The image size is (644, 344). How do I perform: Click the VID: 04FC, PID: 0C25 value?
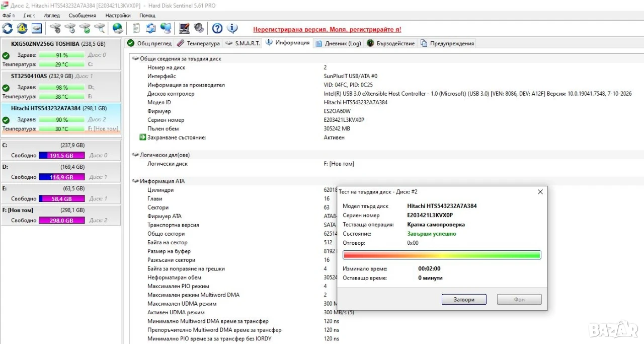[348, 85]
